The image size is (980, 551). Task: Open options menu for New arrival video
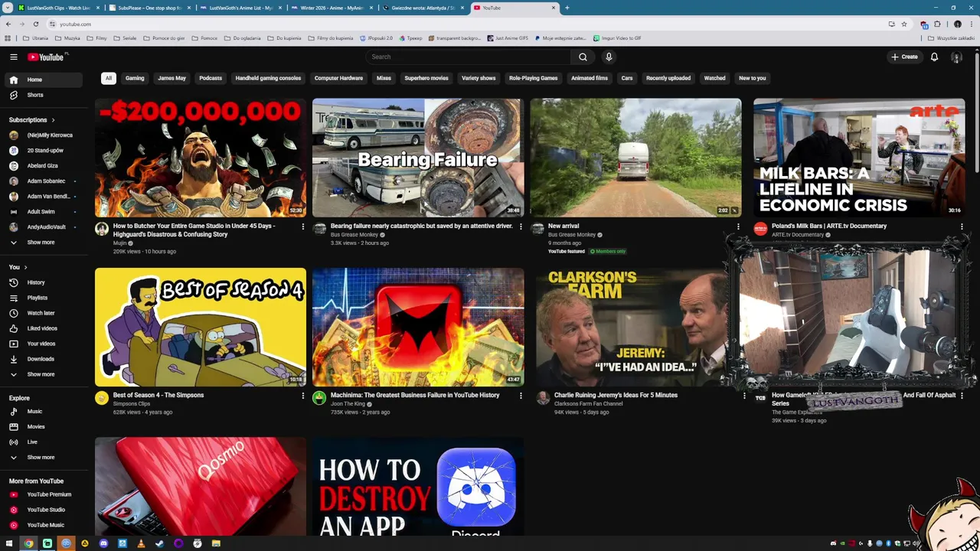point(738,227)
